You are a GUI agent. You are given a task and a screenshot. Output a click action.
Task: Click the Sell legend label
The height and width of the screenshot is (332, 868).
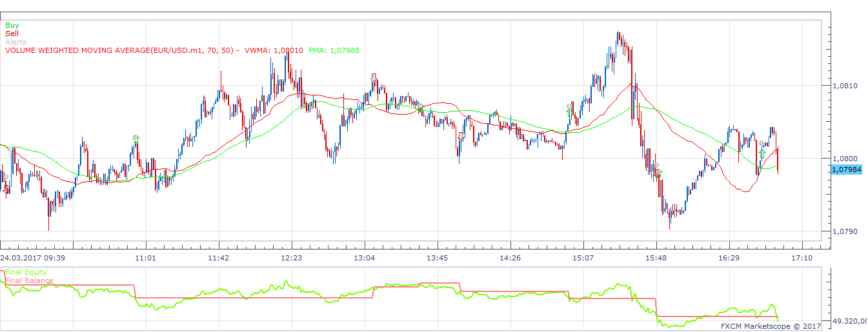tap(12, 33)
